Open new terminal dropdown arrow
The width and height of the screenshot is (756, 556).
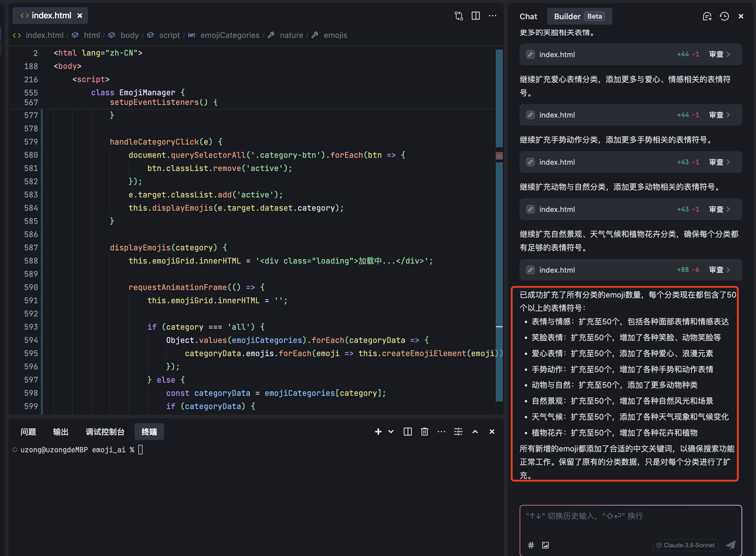coord(391,432)
